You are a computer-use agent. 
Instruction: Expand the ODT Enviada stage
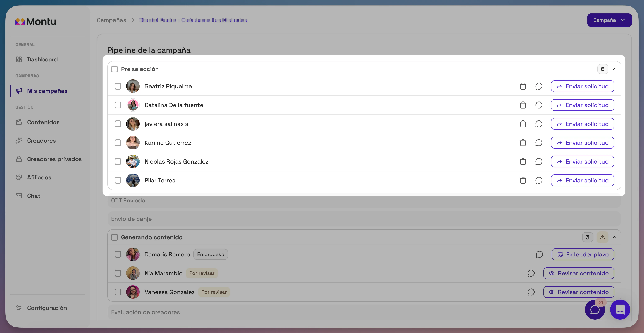pyautogui.click(x=364, y=200)
